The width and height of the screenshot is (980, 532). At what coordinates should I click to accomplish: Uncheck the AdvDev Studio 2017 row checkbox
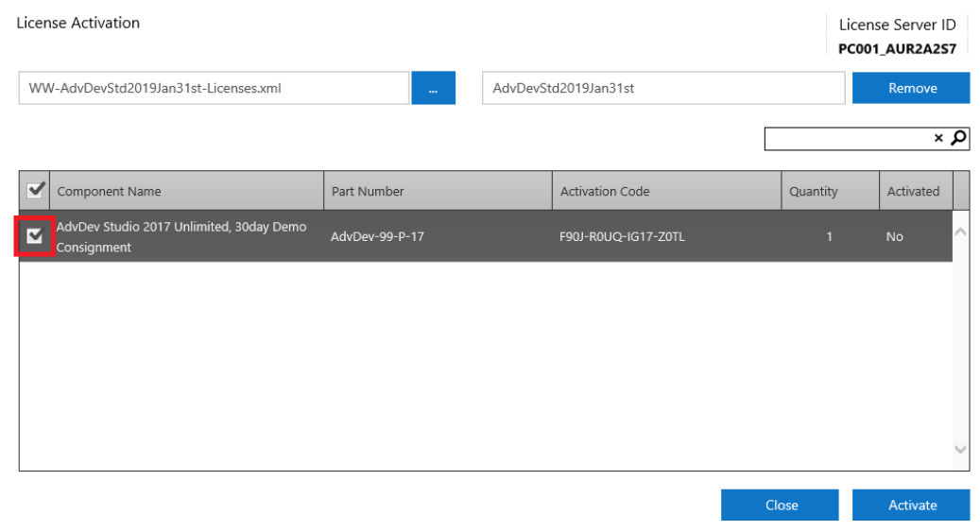tap(34, 236)
